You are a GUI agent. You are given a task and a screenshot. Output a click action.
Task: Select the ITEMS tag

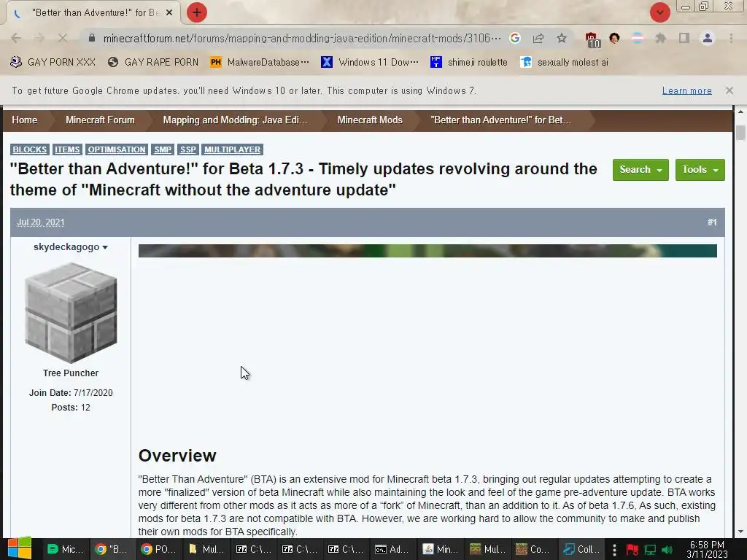67,149
